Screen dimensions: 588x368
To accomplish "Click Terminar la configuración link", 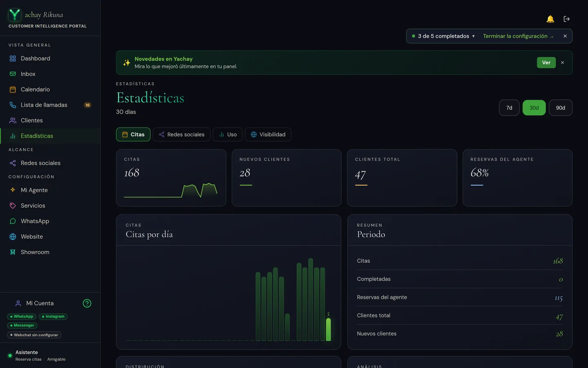I will pyautogui.click(x=518, y=36).
